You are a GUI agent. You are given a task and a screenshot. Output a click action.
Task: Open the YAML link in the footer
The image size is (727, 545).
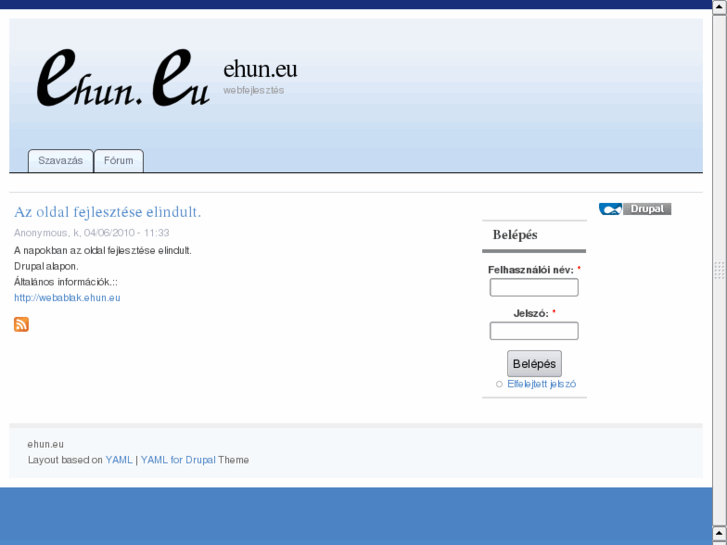(119, 460)
